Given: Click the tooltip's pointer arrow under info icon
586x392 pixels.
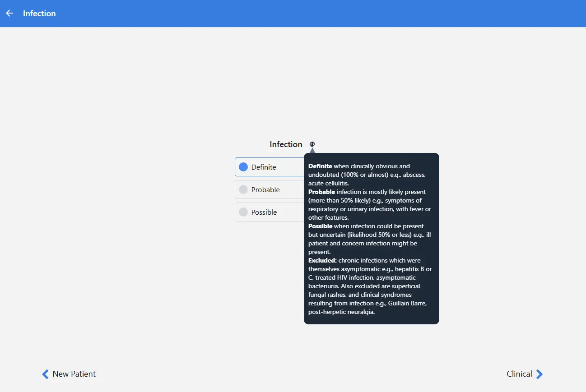Looking at the screenshot, I should [x=312, y=150].
